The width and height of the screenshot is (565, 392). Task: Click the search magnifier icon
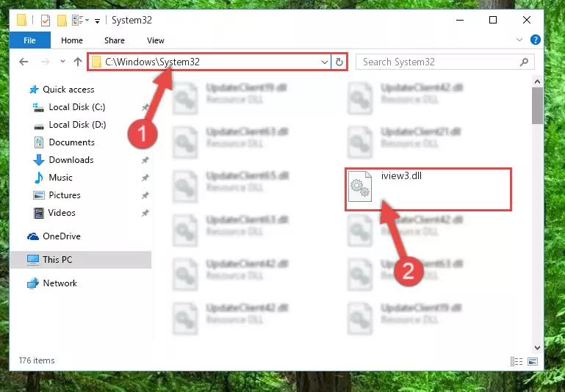click(525, 62)
